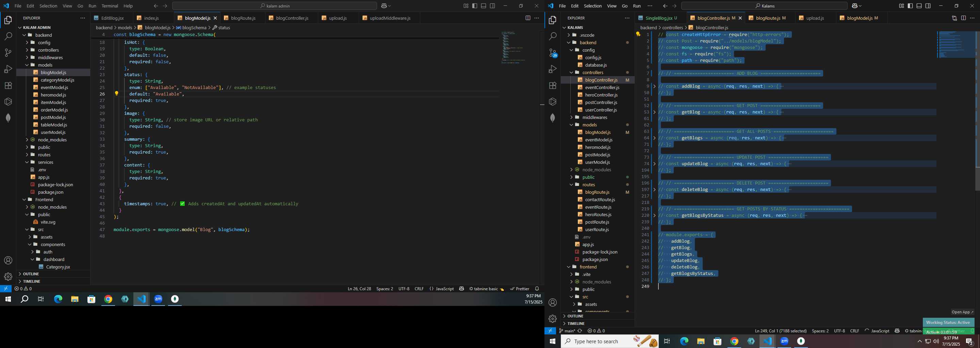Open Microsoft Edge from left taskbar
The height and width of the screenshot is (348, 980).
tap(58, 299)
